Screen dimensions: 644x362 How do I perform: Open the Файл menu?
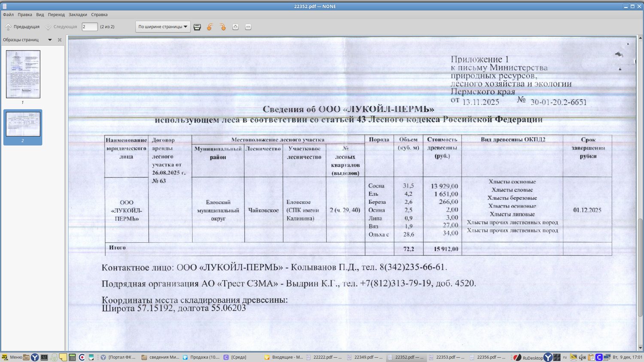point(8,15)
